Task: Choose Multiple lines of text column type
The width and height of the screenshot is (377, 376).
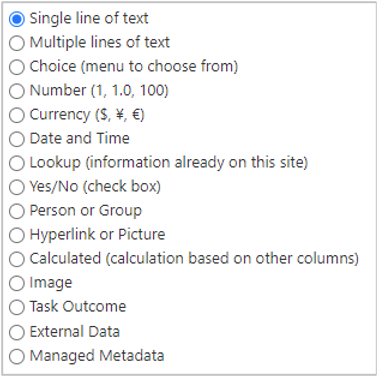Action: point(17,43)
